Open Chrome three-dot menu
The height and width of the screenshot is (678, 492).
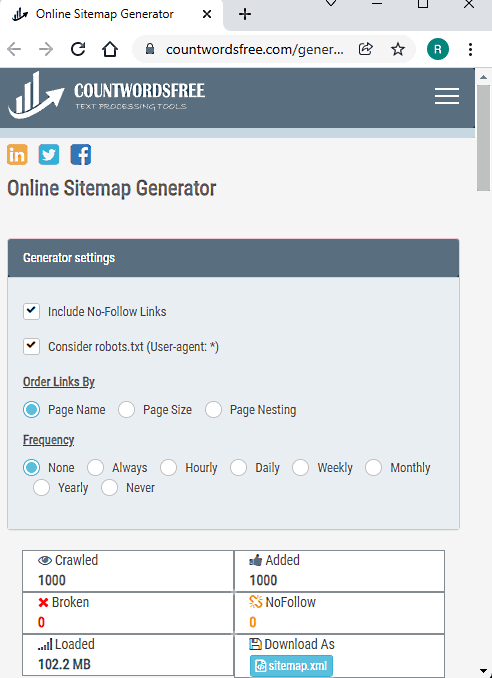tap(470, 49)
